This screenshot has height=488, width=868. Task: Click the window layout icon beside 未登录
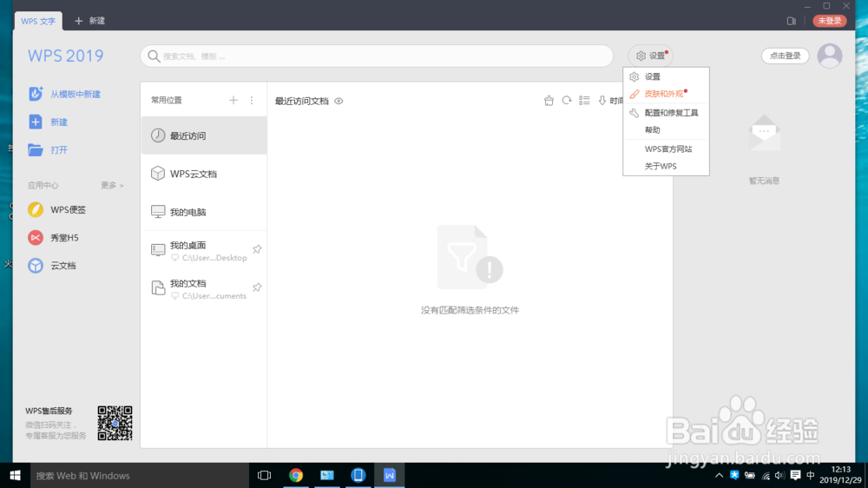tap(791, 21)
